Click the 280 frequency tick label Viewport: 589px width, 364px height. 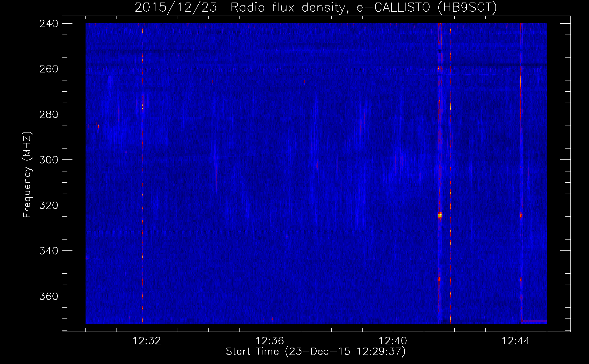(x=49, y=115)
